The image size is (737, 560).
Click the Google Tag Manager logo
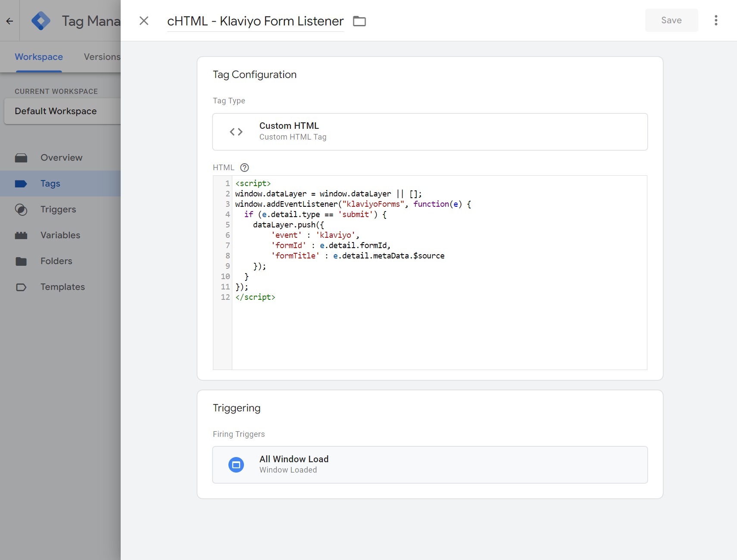coord(41,21)
